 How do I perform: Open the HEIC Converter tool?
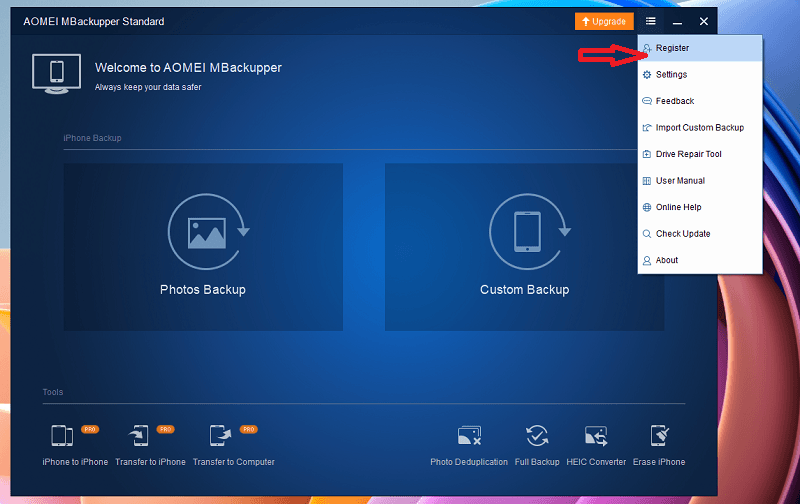(597, 436)
